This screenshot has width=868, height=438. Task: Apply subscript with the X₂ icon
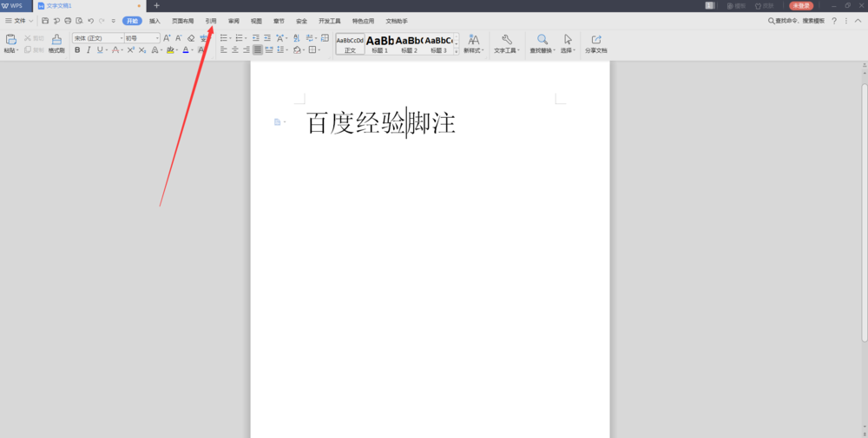[142, 49]
